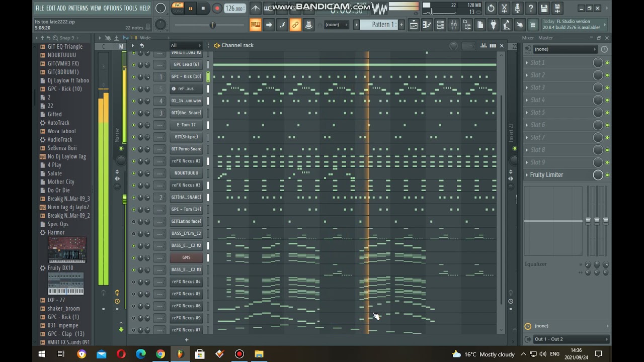644x362 pixels.
Task: Open the playlist view icon
Action: [x=414, y=25]
